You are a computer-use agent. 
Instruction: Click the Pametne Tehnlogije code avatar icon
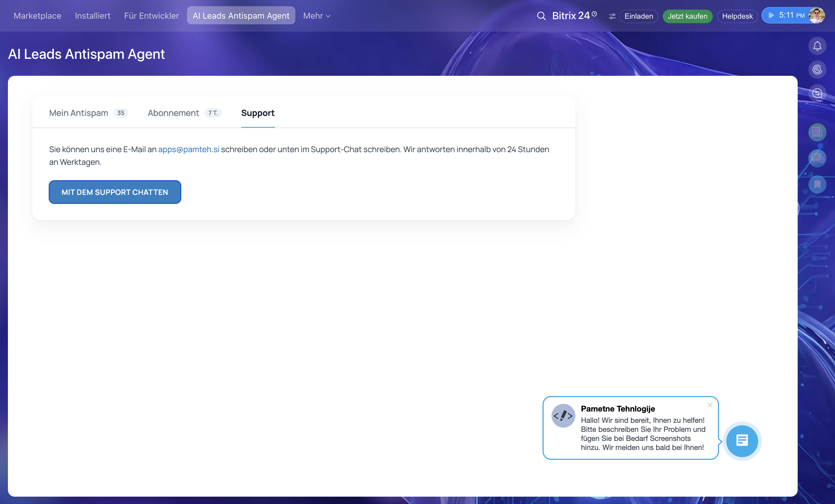563,415
